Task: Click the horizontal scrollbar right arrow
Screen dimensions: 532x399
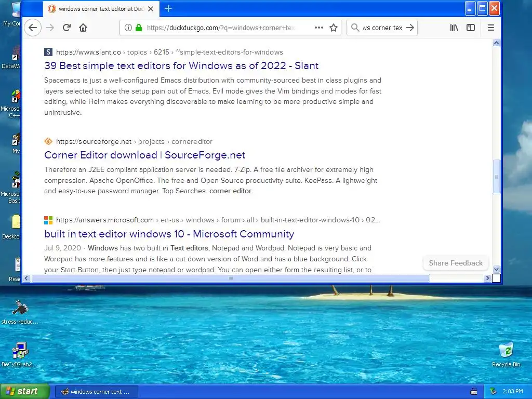Action: click(487, 278)
